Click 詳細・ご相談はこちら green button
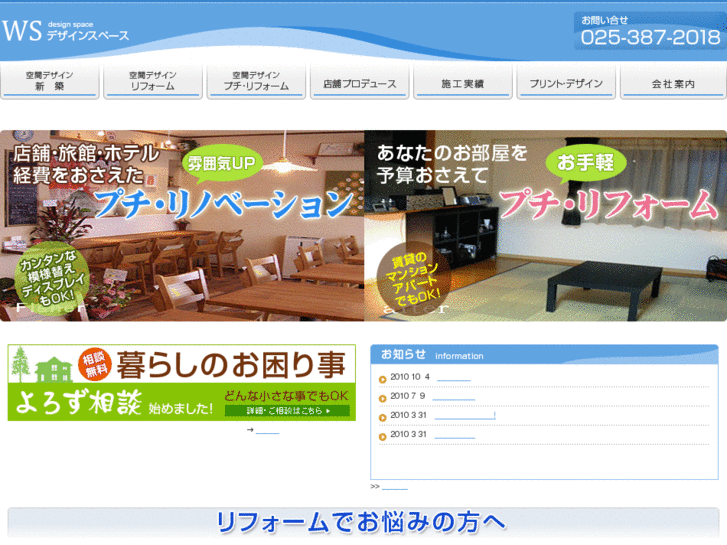The width and height of the screenshot is (727, 545). [x=287, y=410]
